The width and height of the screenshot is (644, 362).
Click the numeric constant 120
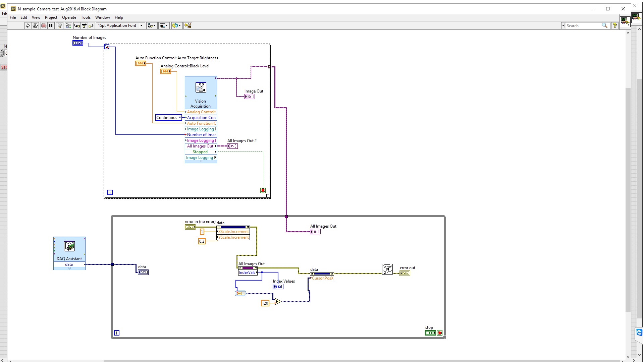pyautogui.click(x=265, y=303)
